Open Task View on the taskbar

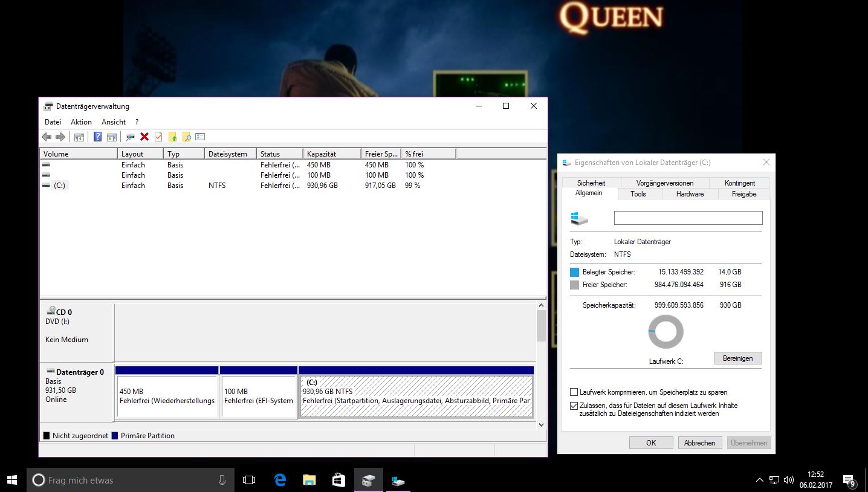tap(249, 480)
